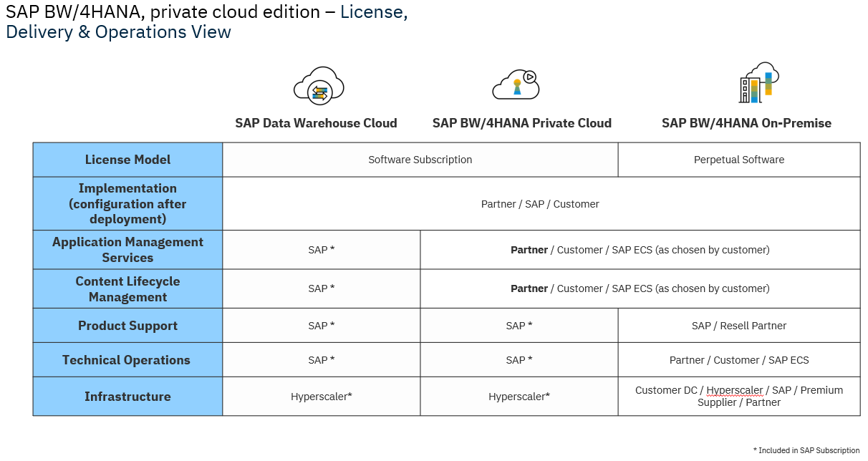The width and height of the screenshot is (868, 461).
Task: Click the Software Subscription cell
Action: [420, 160]
